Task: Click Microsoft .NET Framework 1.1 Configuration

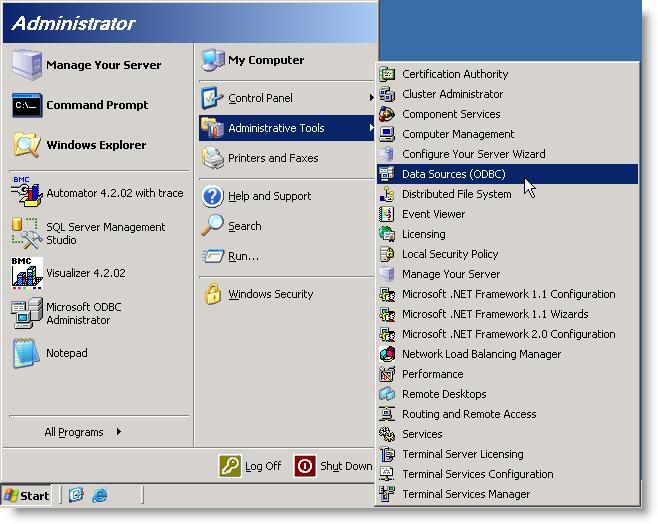Action: 508,294
